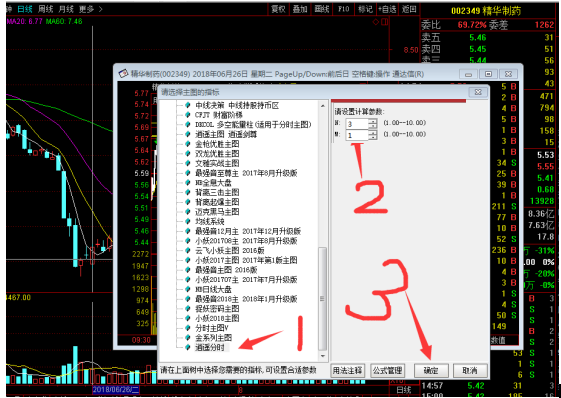This screenshot has height=398, width=561.
Task: Select the 背离三击主图 indicator
Action: (x=217, y=193)
